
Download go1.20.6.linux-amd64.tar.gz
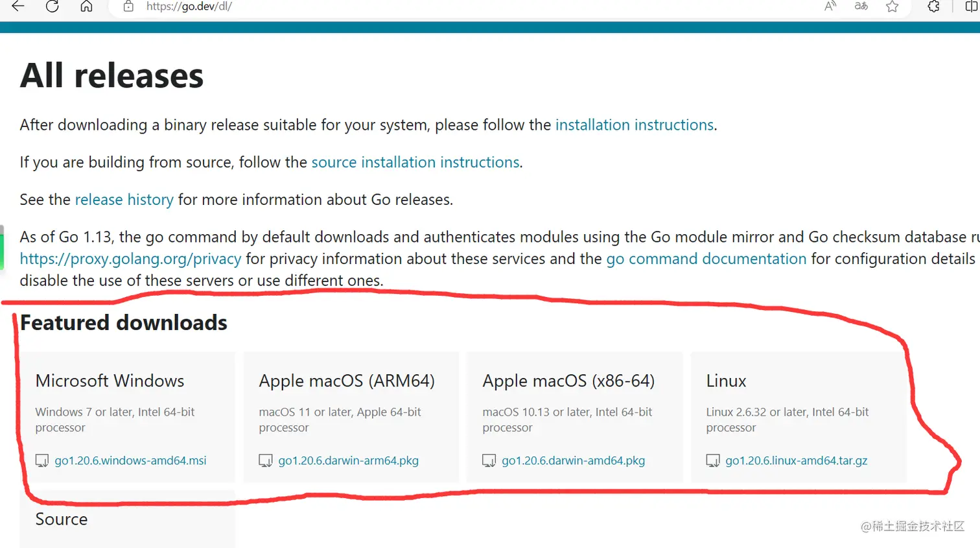797,460
